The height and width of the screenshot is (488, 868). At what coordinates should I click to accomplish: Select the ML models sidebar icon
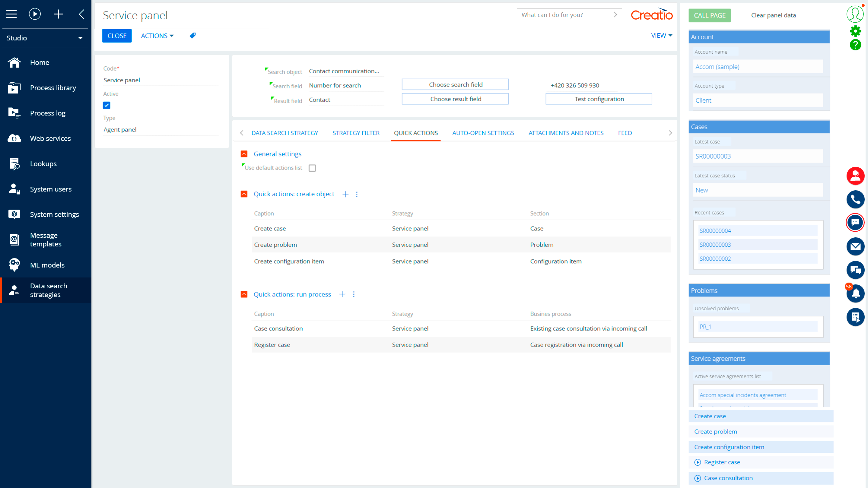pos(14,265)
